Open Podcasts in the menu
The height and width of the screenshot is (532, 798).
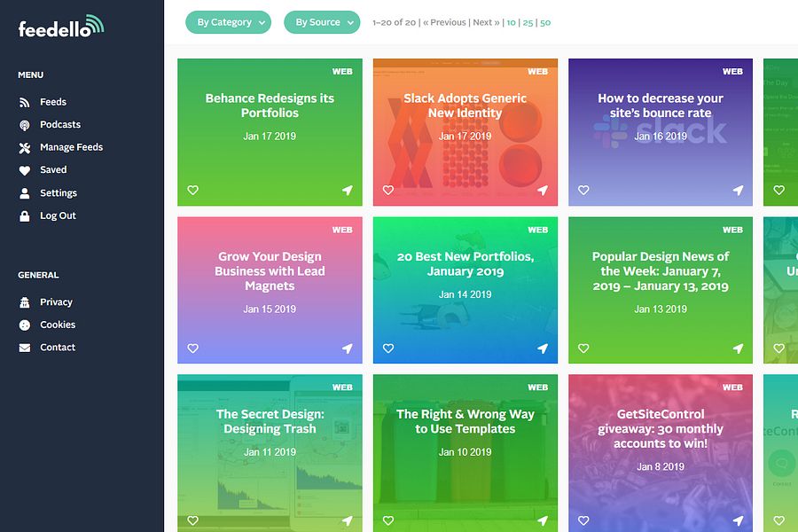tap(60, 125)
